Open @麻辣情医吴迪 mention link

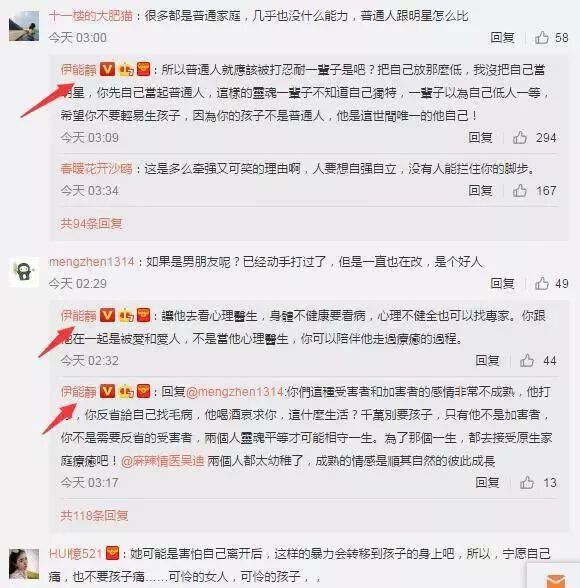point(162,461)
